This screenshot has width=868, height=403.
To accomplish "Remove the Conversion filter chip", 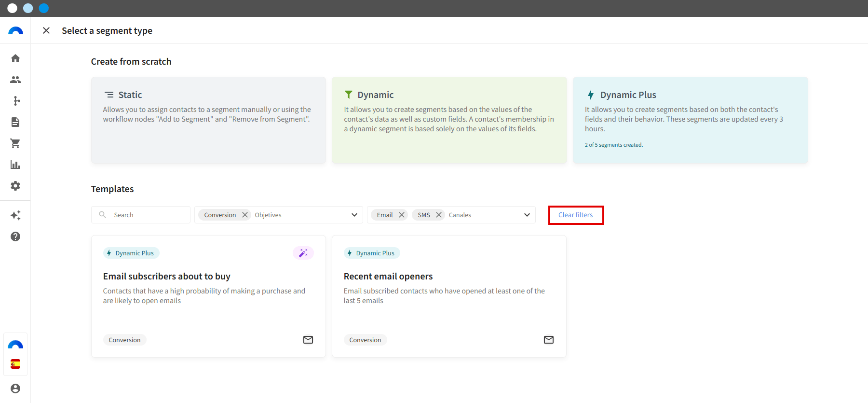I will (245, 215).
